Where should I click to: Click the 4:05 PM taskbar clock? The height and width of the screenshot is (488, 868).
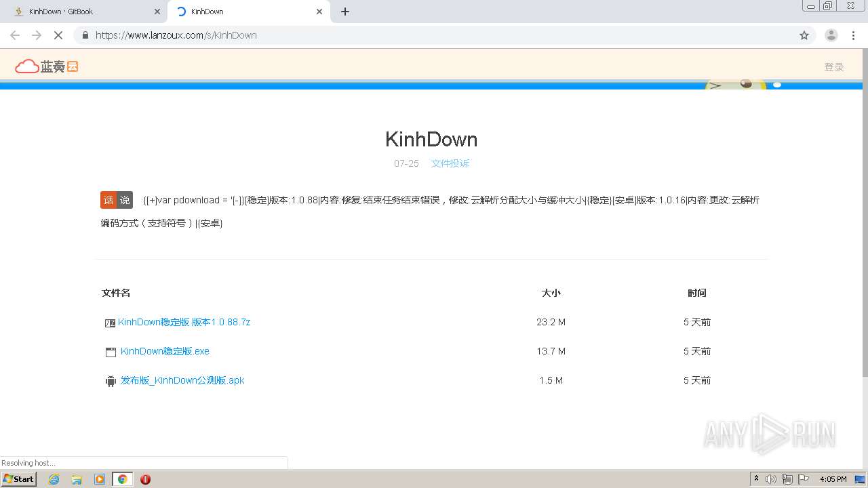coord(833,479)
